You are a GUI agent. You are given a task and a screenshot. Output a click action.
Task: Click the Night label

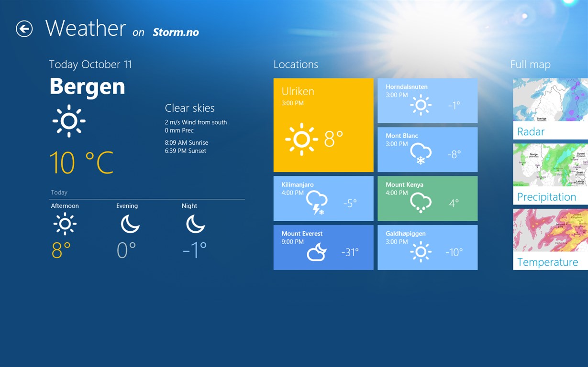(x=189, y=206)
